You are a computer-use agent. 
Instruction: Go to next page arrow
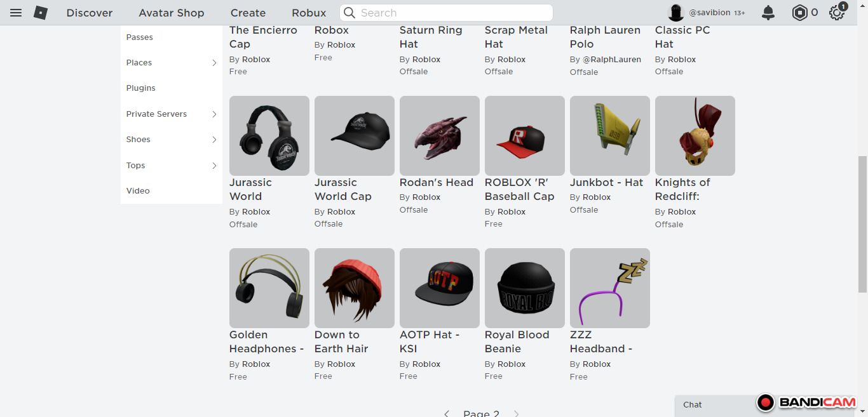tap(516, 413)
